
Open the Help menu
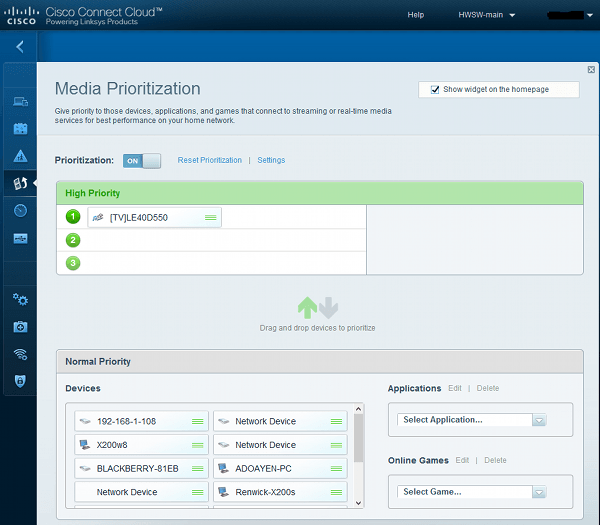pos(416,15)
